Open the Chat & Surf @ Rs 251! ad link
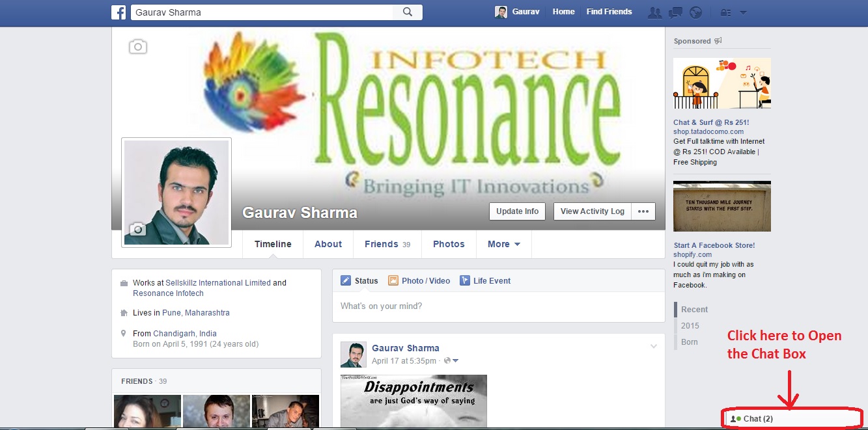This screenshot has width=868, height=430. tap(711, 122)
